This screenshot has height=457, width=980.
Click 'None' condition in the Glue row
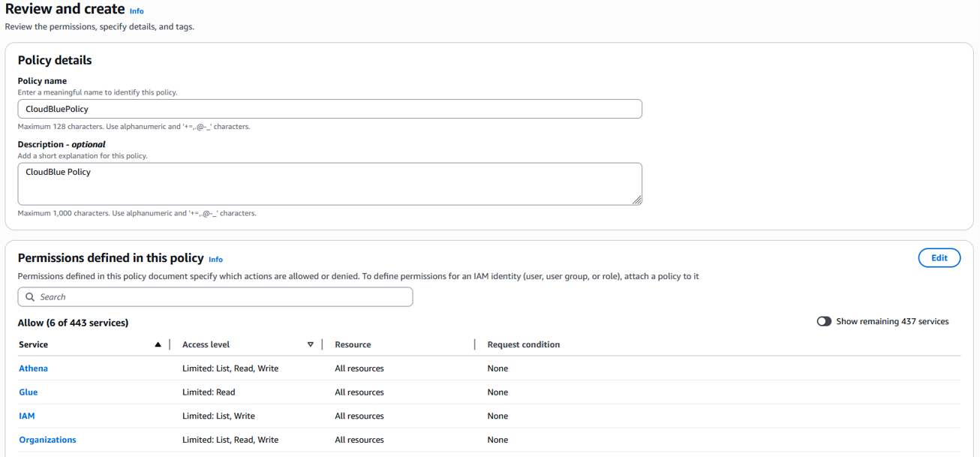point(498,392)
